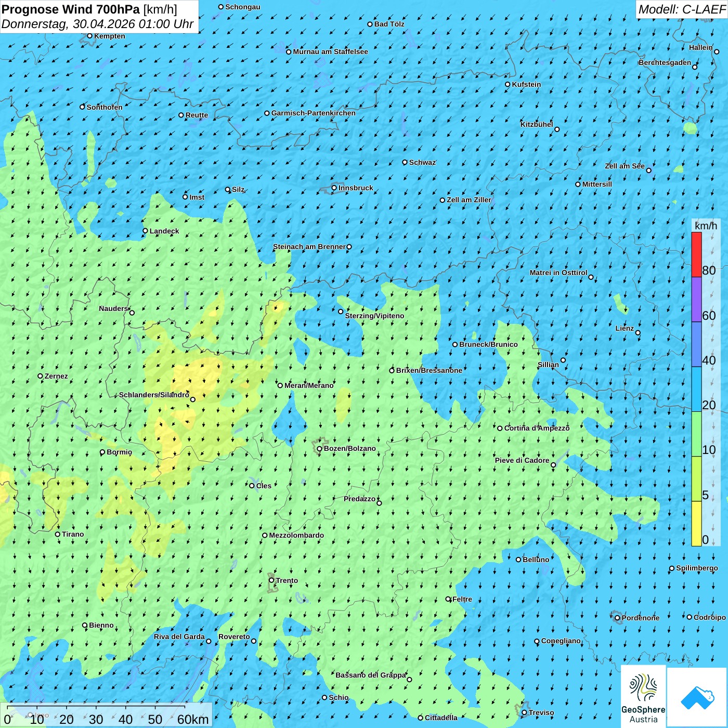Click the Schwaz city marker

405,162
